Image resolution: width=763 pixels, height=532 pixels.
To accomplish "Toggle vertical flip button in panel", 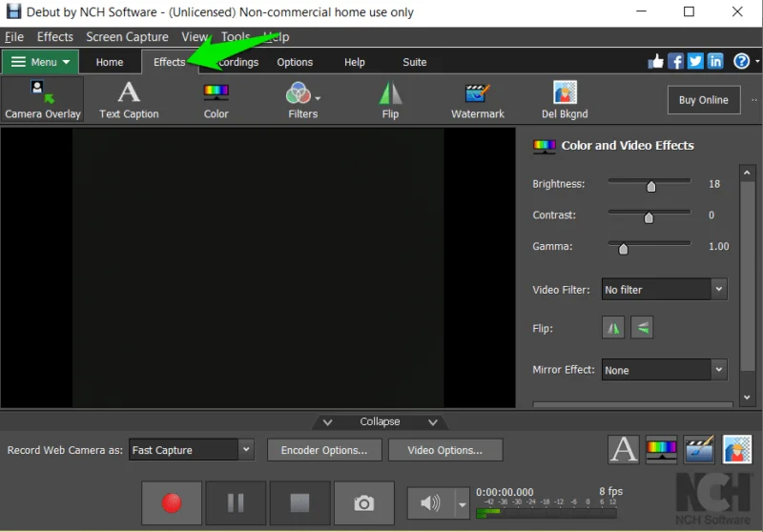I will (642, 328).
